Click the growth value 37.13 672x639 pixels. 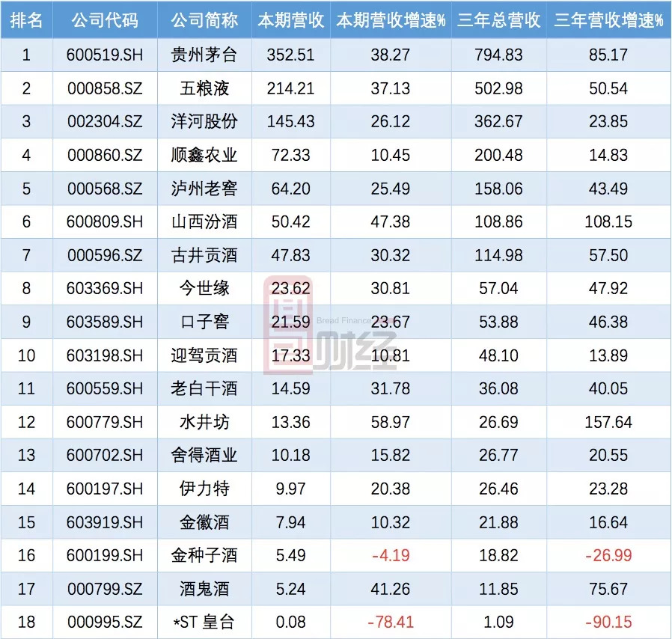[x=391, y=88]
